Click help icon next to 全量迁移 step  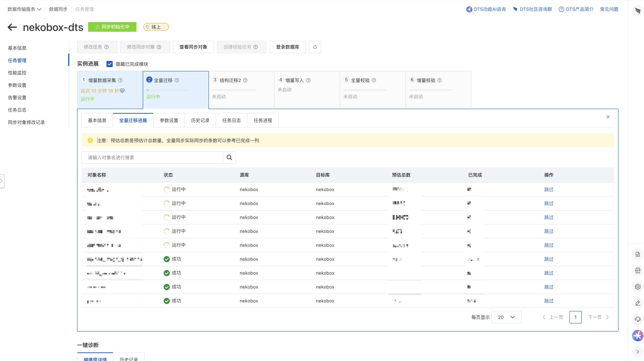[177, 80]
